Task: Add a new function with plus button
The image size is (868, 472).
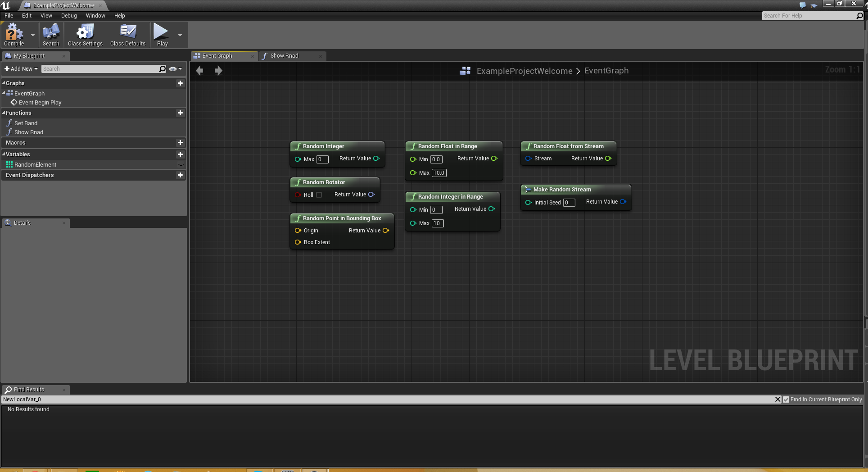Action: pos(180,113)
